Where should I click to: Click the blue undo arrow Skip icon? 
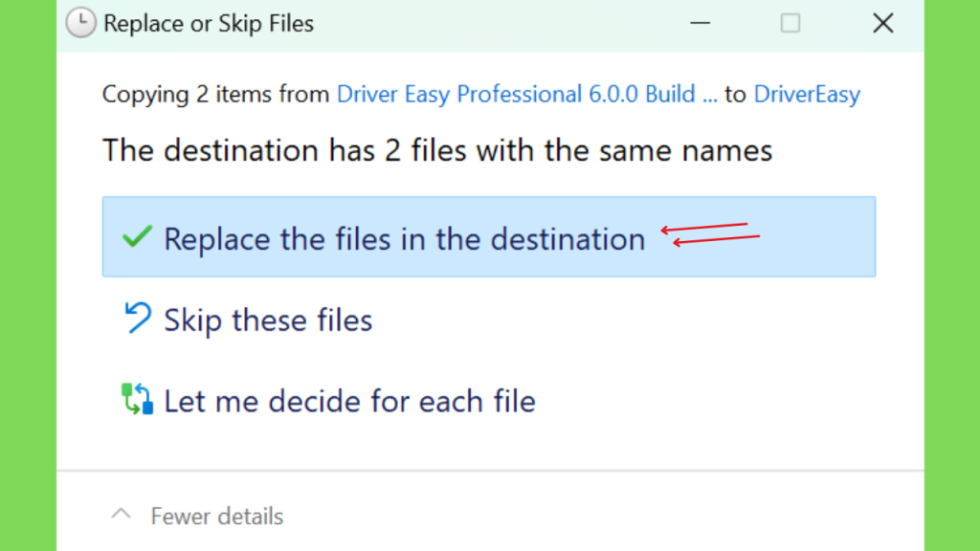click(x=138, y=318)
